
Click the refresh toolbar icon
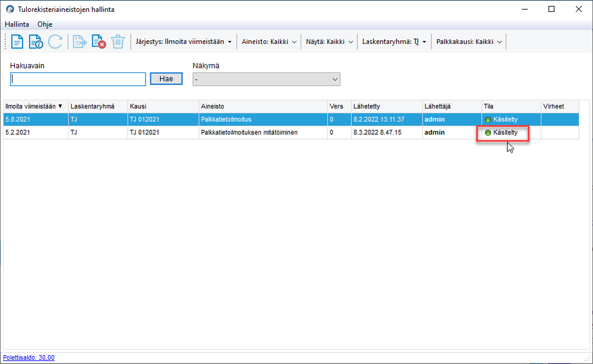[55, 42]
